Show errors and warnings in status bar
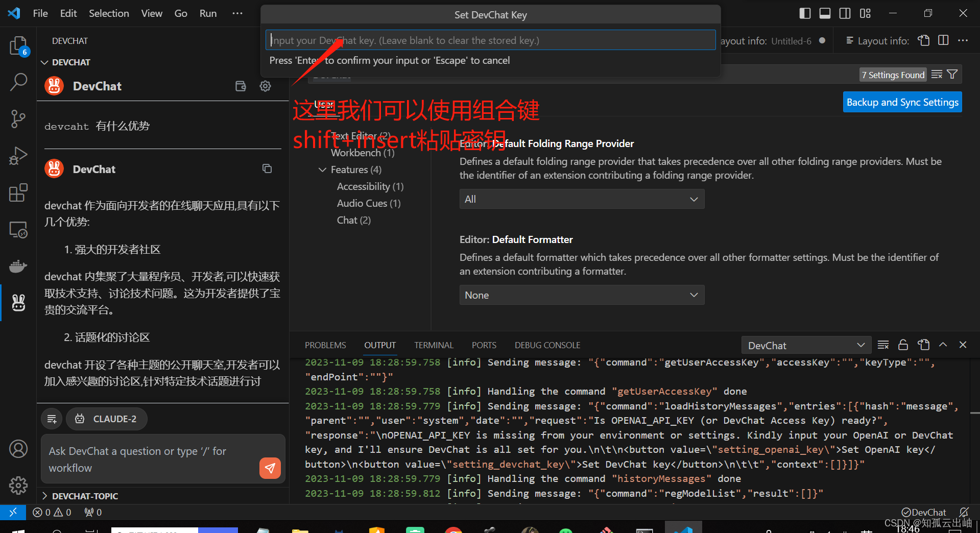This screenshot has width=980, height=533. point(52,512)
